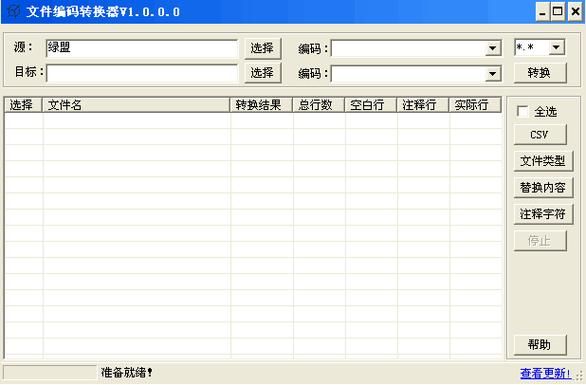Open the source 编码 dropdown arrow
Screen dimensions: 586x385
(493, 48)
